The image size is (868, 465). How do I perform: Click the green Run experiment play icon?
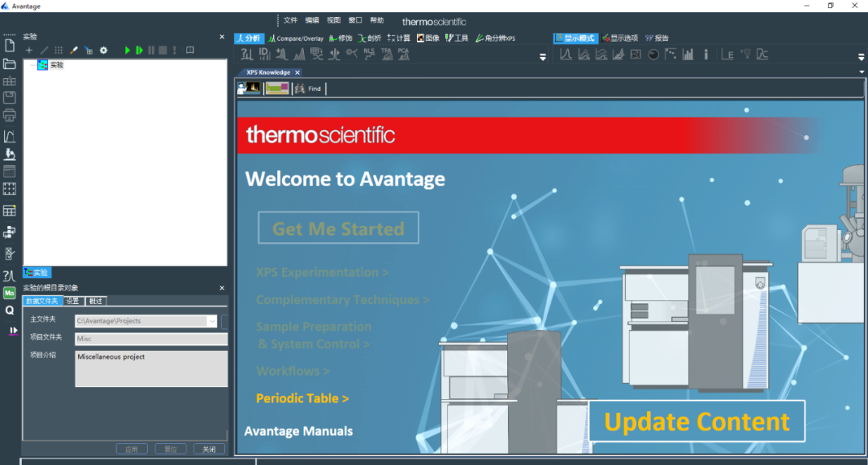tap(127, 51)
